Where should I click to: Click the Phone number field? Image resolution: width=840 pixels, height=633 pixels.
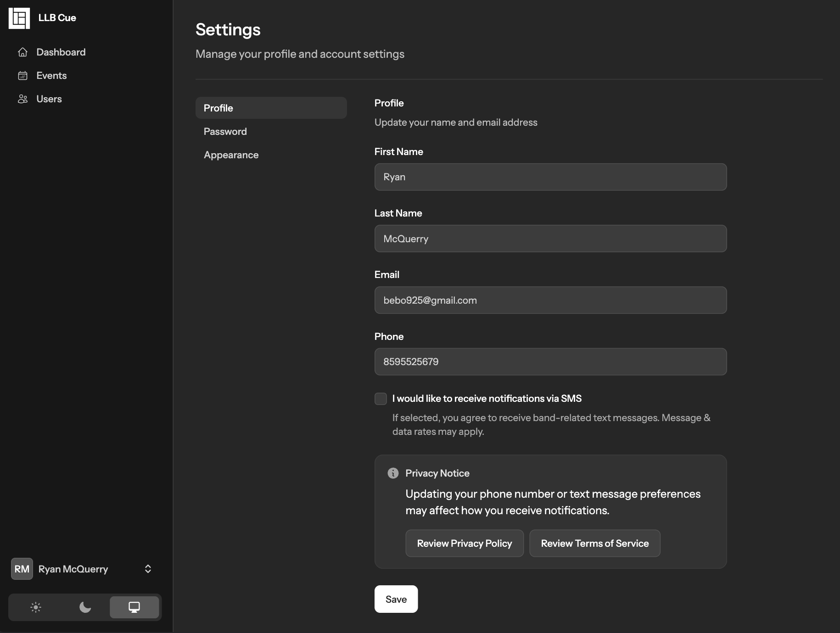(x=550, y=362)
